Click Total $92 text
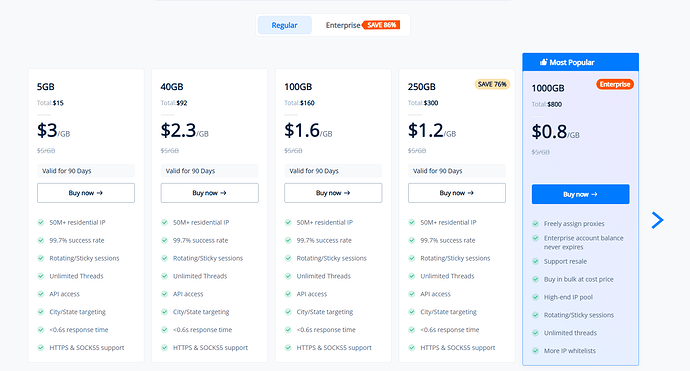Viewport: 690px width, 371px height. 174,103
